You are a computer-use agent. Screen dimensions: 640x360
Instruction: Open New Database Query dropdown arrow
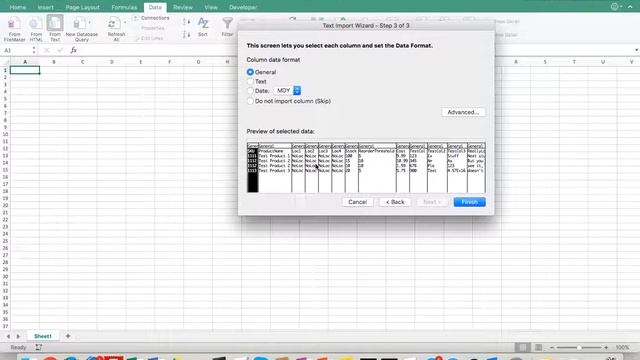89,22
